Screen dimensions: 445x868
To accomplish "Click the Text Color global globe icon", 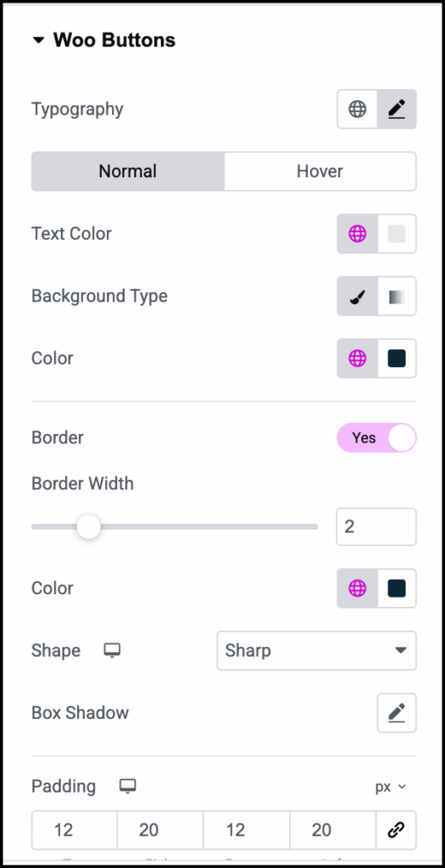I will 357,234.
